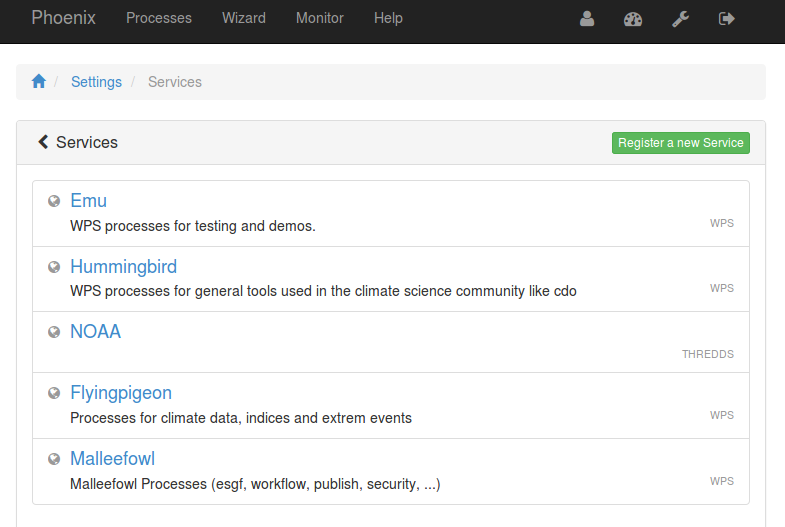Click the globe icon next to Flyingpigeon
The height and width of the screenshot is (527, 785).
click(x=54, y=393)
